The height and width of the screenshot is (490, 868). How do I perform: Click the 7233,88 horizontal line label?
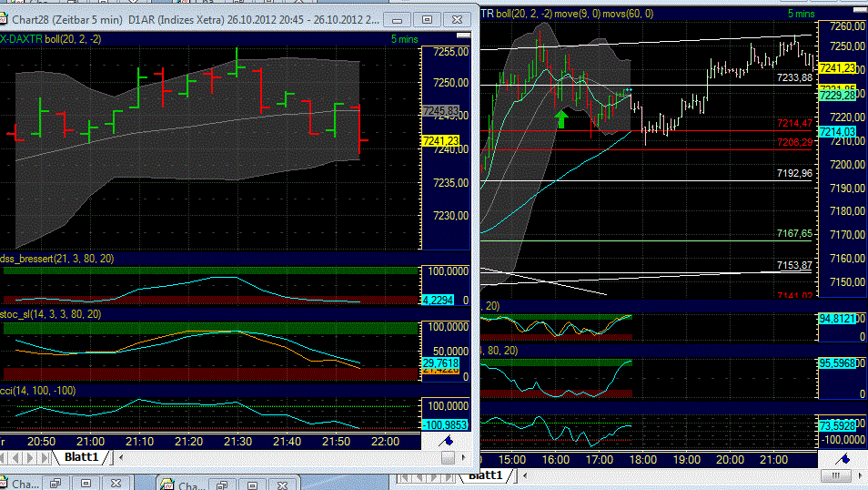coord(794,77)
